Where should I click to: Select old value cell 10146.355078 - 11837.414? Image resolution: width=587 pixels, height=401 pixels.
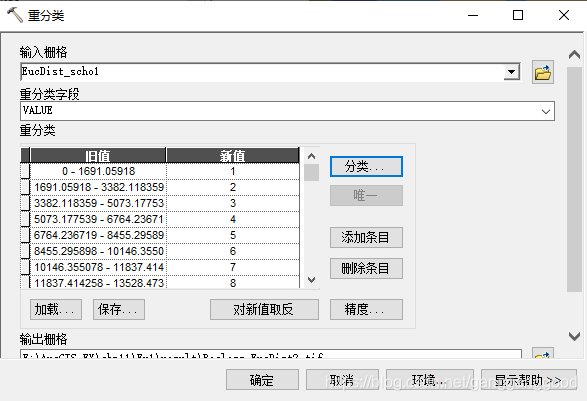coord(98,267)
